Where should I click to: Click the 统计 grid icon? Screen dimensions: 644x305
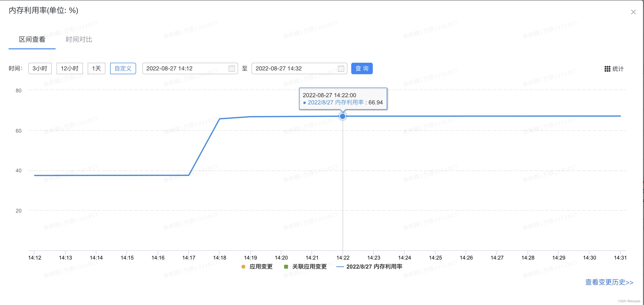(607, 69)
